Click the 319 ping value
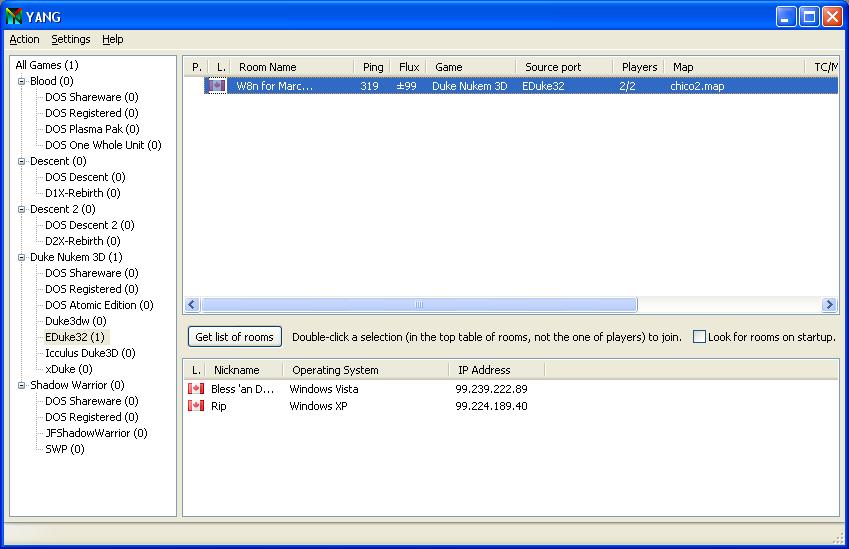Screen dimensions: 849x549 pyautogui.click(x=369, y=86)
